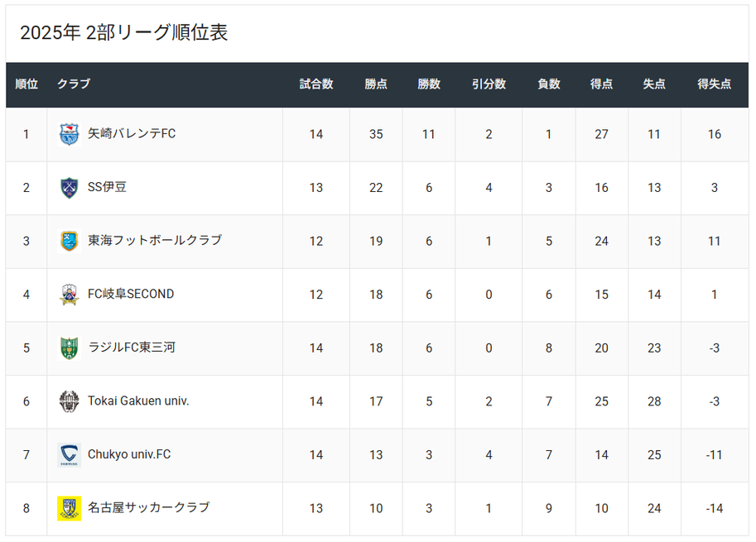Click the 名古屋サッカークラブ yellow logo
This screenshot has height=542, width=756.
click(x=70, y=508)
